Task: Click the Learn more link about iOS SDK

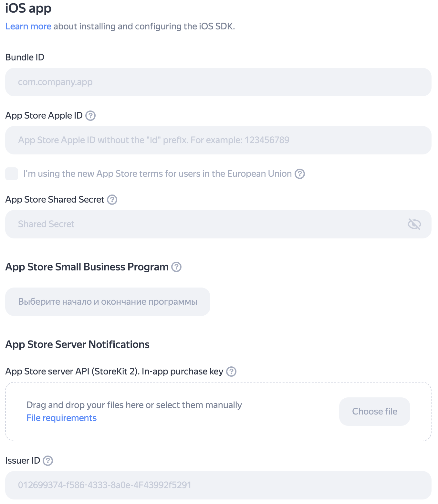Action: tap(28, 26)
